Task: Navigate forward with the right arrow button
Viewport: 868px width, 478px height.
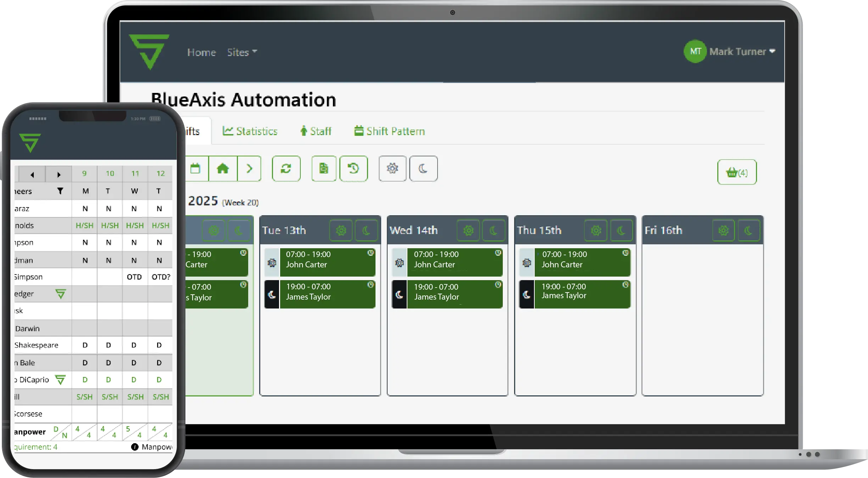Action: point(249,169)
